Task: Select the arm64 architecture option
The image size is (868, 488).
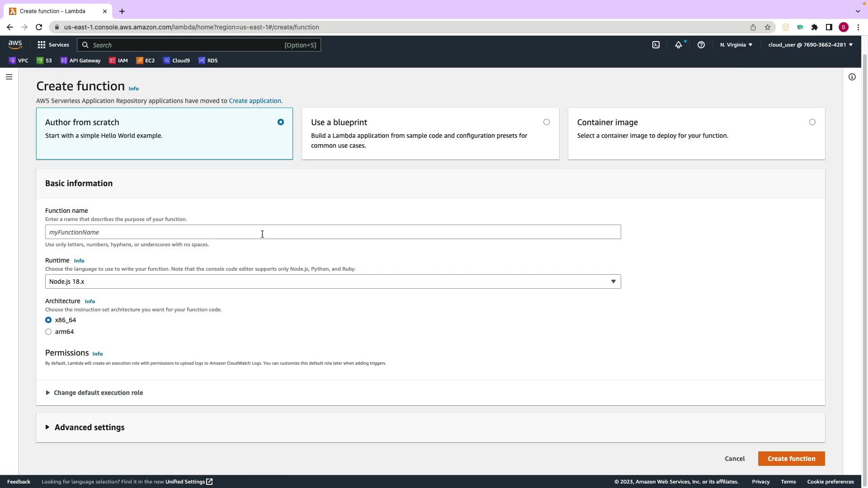Action: [48, 332]
